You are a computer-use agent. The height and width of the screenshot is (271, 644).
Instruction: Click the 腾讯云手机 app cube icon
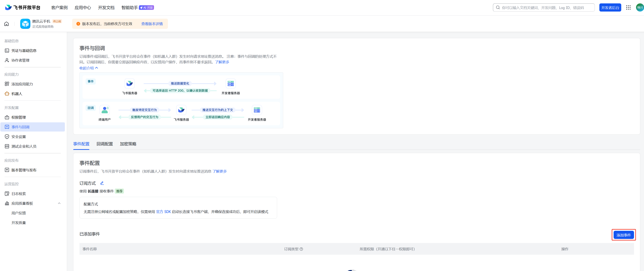(x=25, y=24)
